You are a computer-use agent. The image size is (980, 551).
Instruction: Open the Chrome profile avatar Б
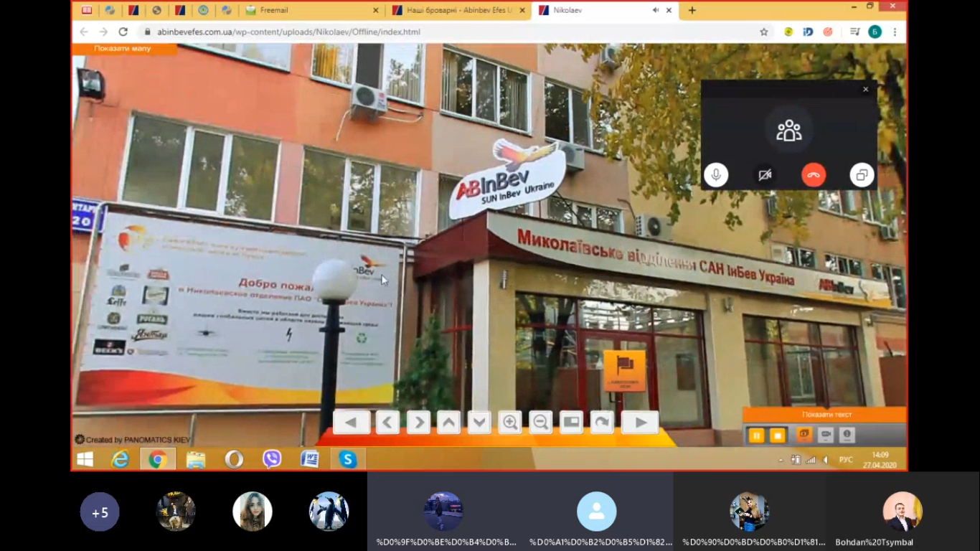875,32
